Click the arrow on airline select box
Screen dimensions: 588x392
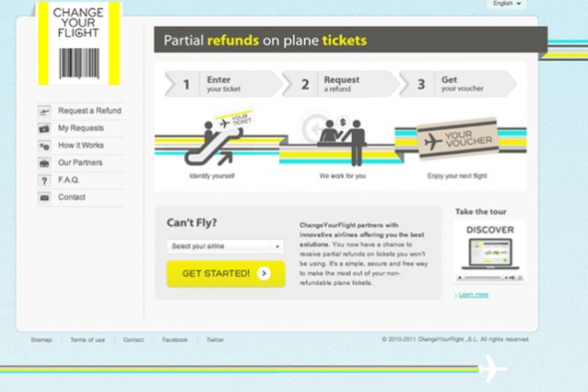pos(277,246)
